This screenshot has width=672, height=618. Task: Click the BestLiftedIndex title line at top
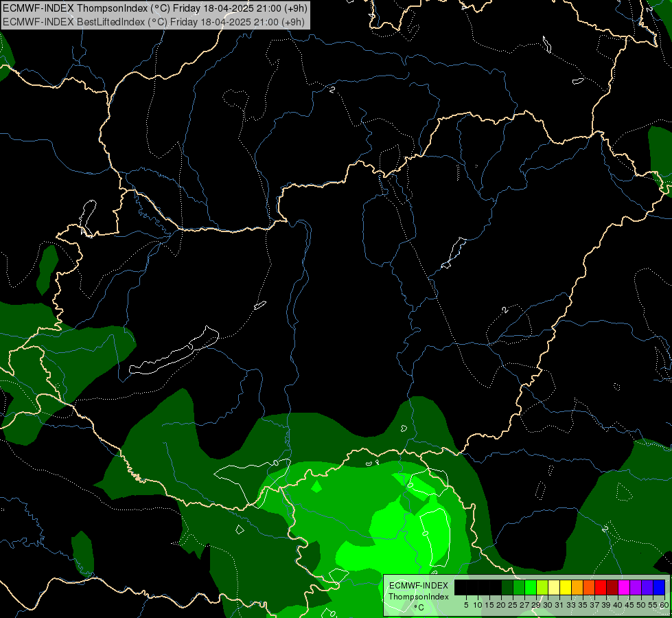pos(154,22)
